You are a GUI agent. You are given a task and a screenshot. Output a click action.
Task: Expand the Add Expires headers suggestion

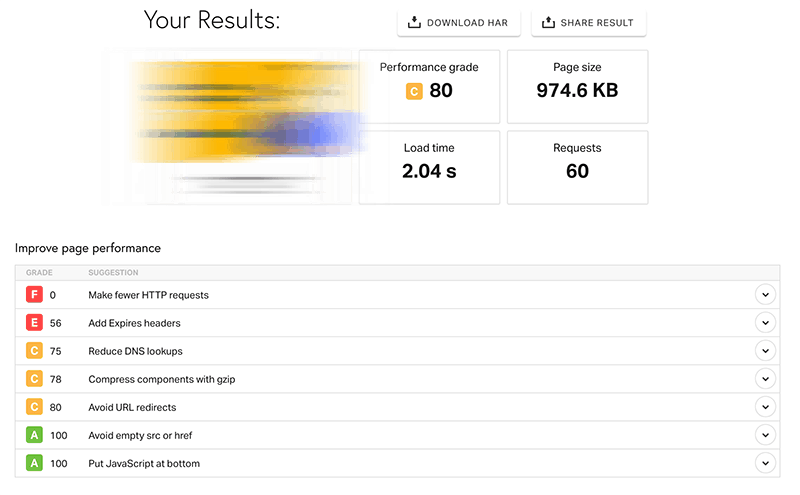click(765, 323)
